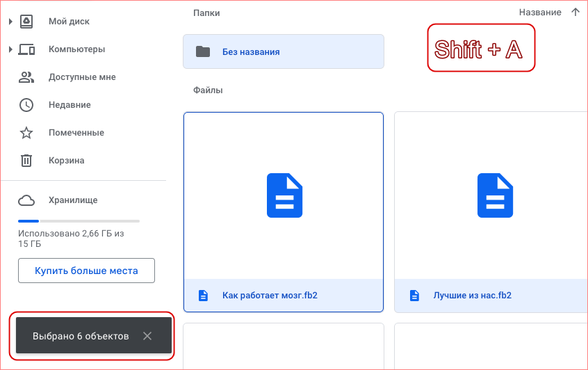
Task: Open the Доступные мне people icon
Action: (x=26, y=77)
